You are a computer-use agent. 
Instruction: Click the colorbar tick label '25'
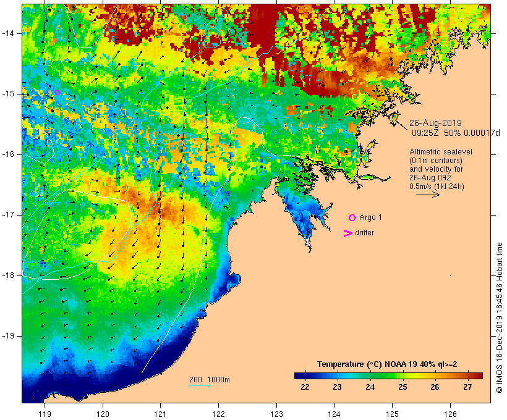coord(403,387)
